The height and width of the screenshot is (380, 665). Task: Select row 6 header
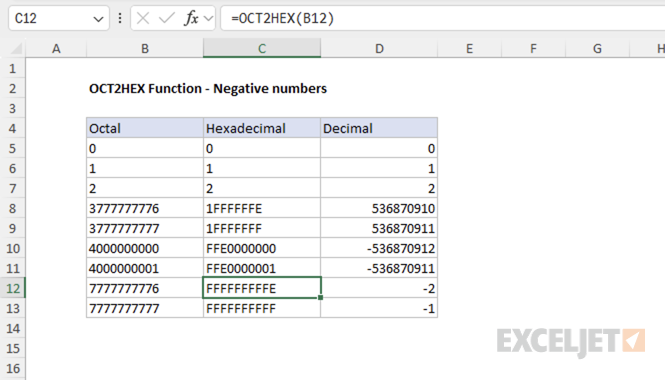(x=13, y=168)
